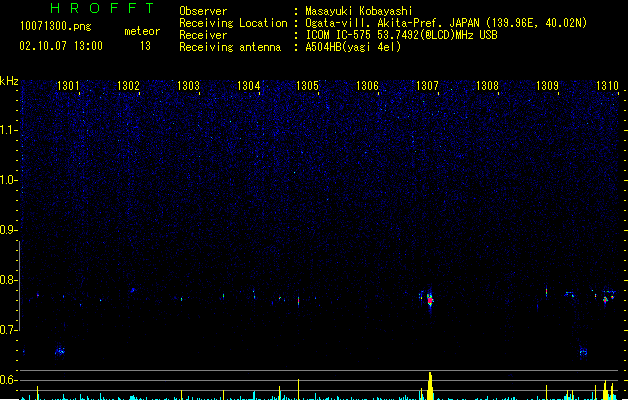Click the meteor echo at 1305 near 0.76 kHz
Viewport: 629px width, 400px height.
pos(298,301)
